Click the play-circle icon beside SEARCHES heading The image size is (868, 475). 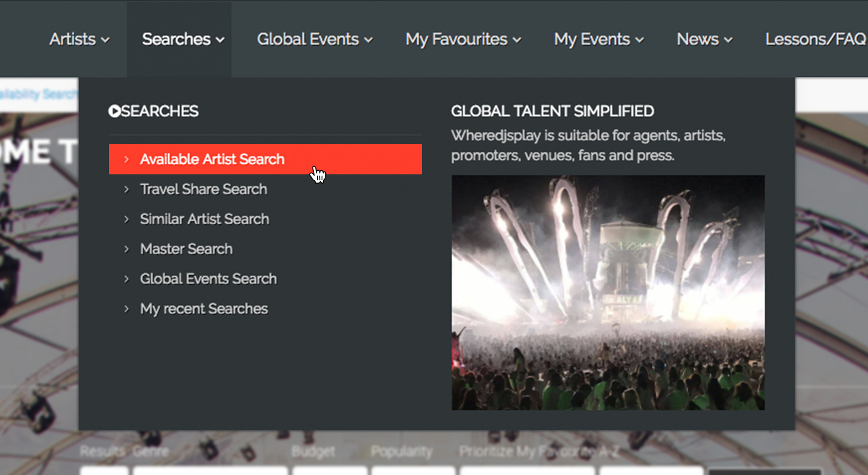pos(114,111)
